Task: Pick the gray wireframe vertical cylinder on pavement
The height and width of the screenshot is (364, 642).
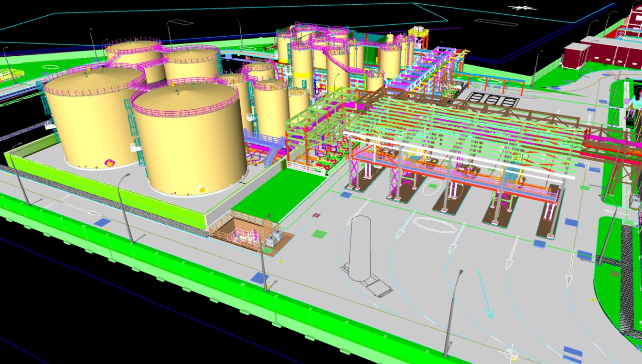Action: [359, 249]
